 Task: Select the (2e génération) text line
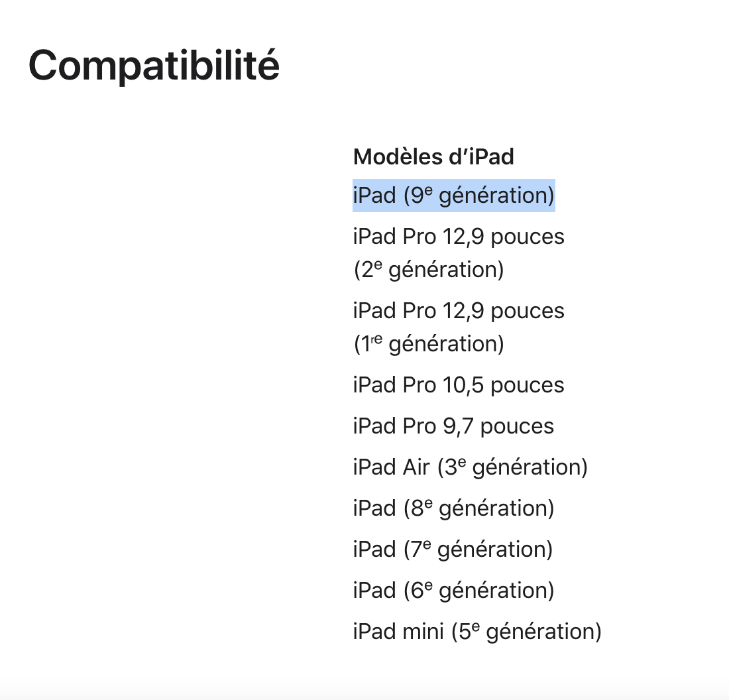(428, 270)
